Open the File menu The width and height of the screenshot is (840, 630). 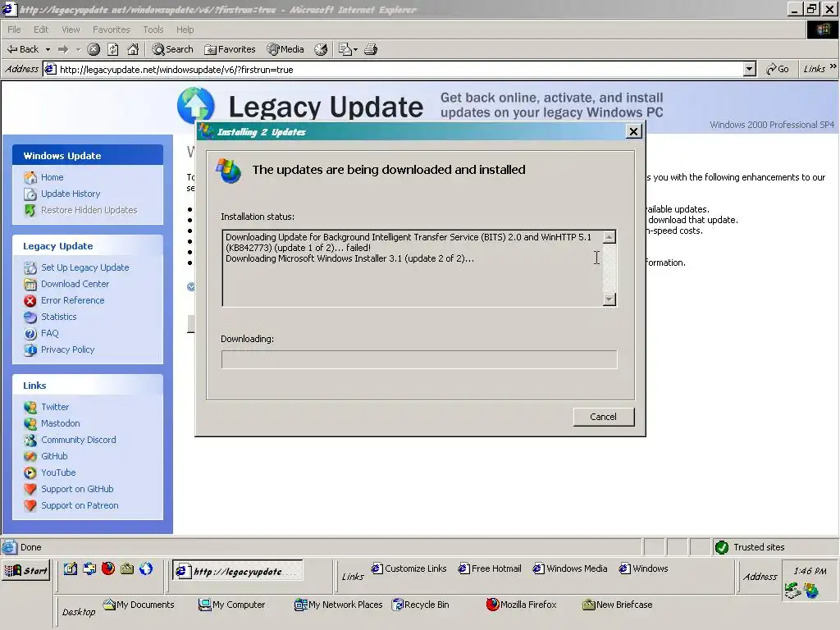tap(14, 30)
